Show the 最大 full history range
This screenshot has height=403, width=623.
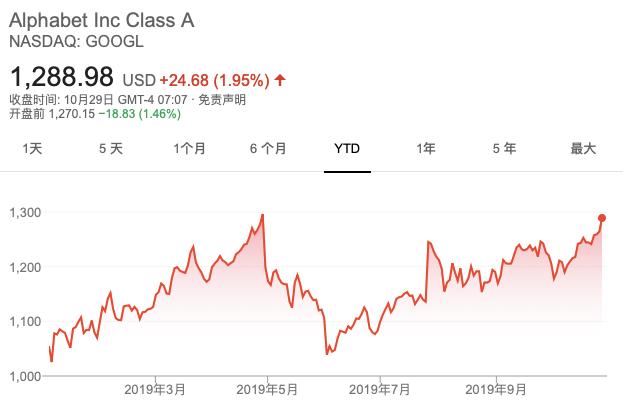tap(583, 149)
